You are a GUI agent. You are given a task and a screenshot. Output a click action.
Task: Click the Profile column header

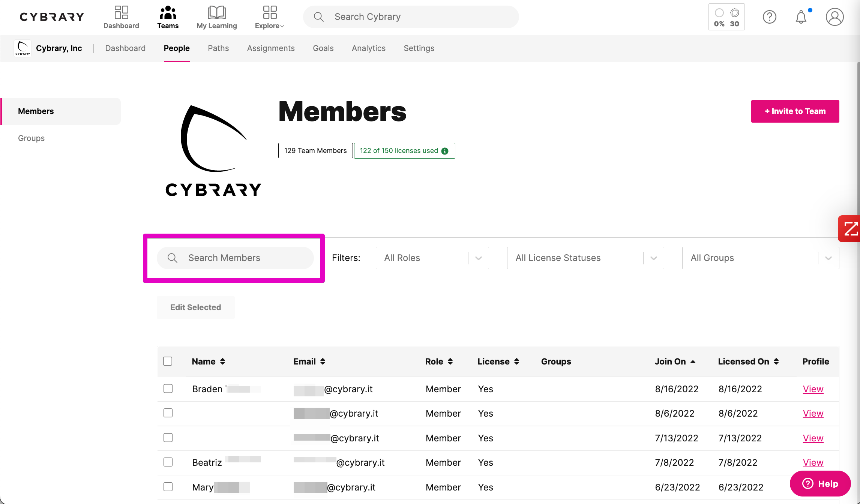[x=816, y=361]
